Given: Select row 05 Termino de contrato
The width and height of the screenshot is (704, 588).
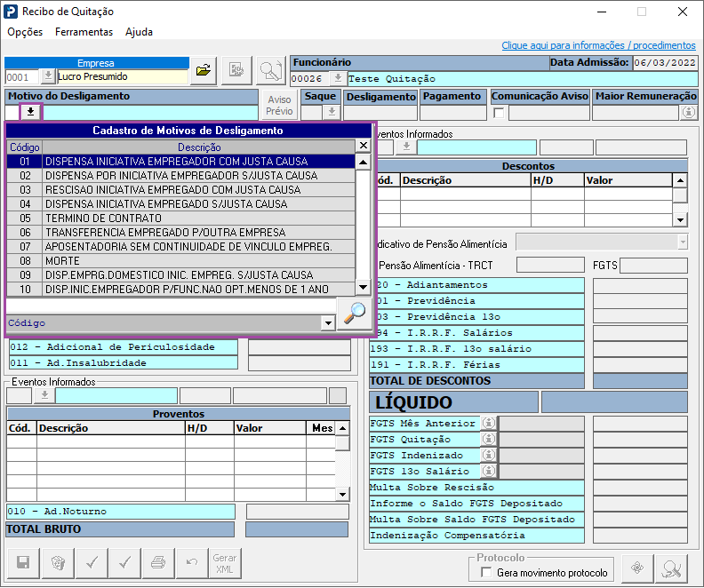Looking at the screenshot, I should tap(181, 218).
